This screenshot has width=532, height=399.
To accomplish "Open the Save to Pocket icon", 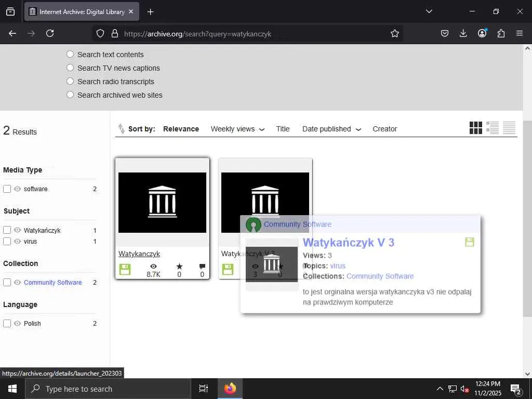I will (445, 33).
